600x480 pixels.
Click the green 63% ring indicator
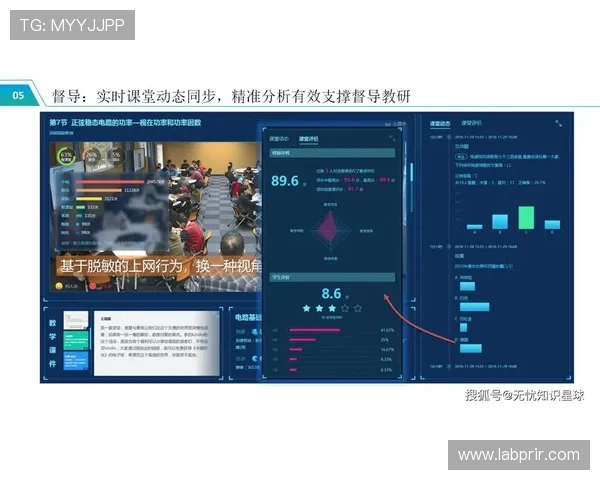[x=66, y=156]
